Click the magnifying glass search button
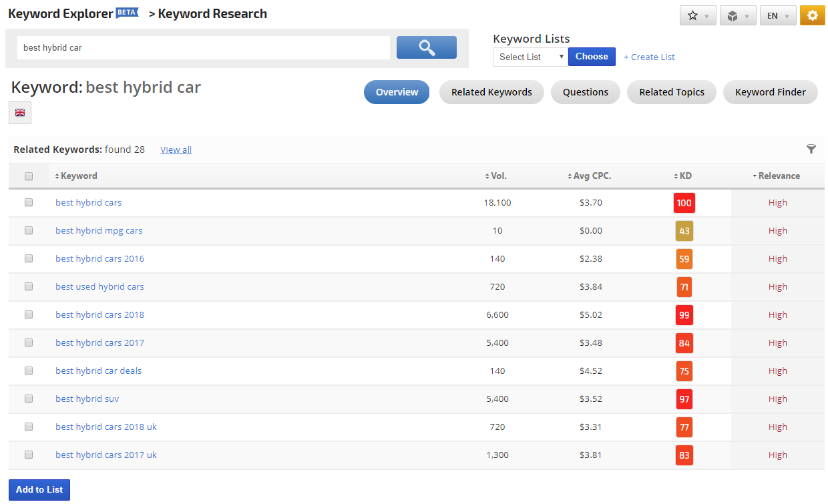Image resolution: width=828 pixels, height=504 pixels. (426, 47)
